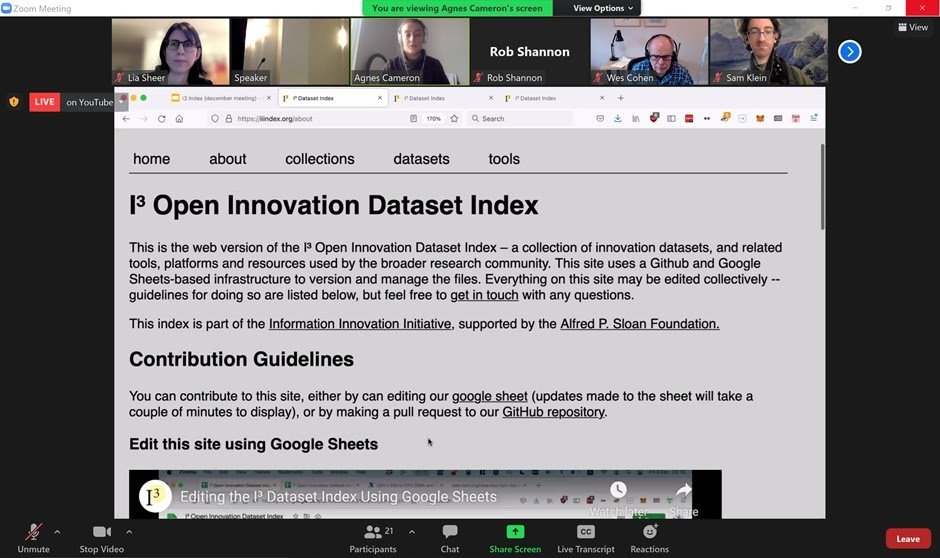Image resolution: width=940 pixels, height=558 pixels.
Task: Go to the browser home page
Action: 179,119
